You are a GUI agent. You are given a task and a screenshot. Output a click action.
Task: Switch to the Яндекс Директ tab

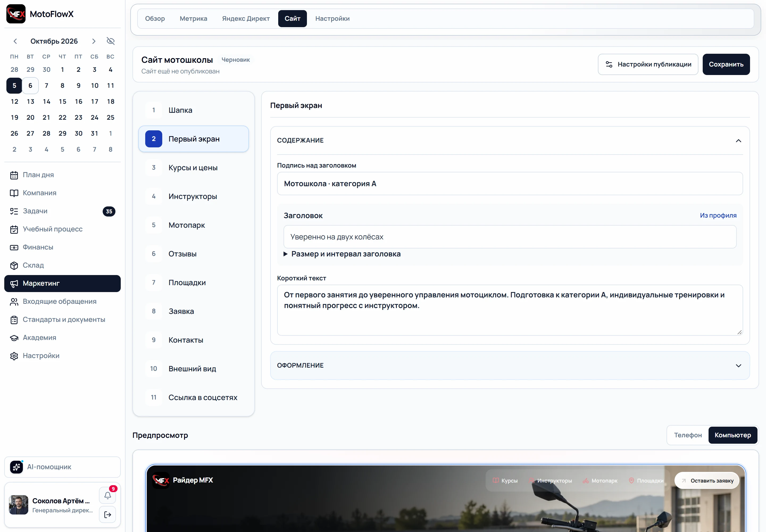(246, 19)
